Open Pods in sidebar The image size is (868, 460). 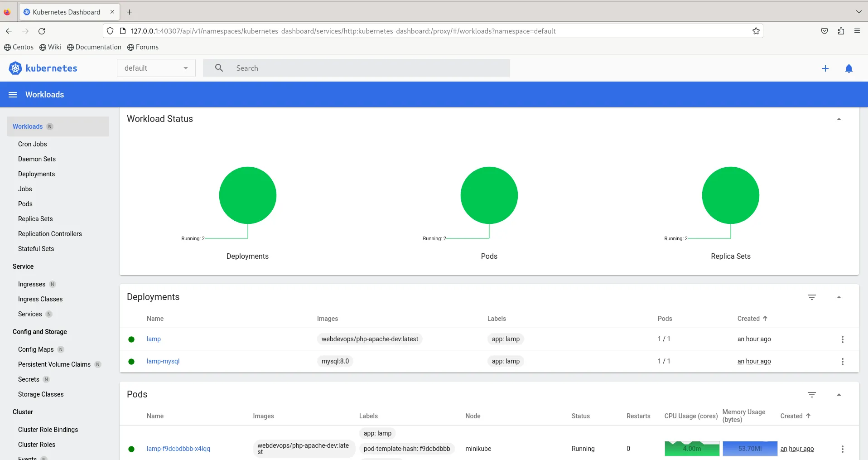pyautogui.click(x=25, y=204)
